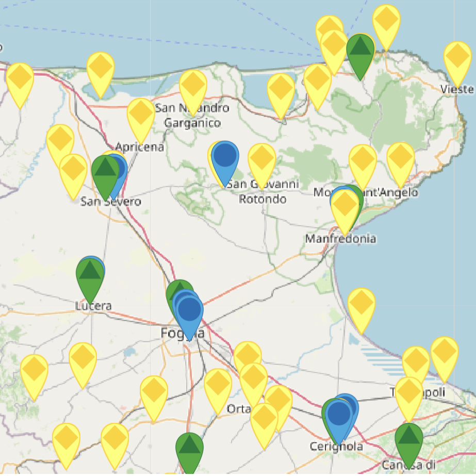Click the San Giovanni Rotondo map label
This screenshot has width=476, height=476.
click(x=262, y=191)
